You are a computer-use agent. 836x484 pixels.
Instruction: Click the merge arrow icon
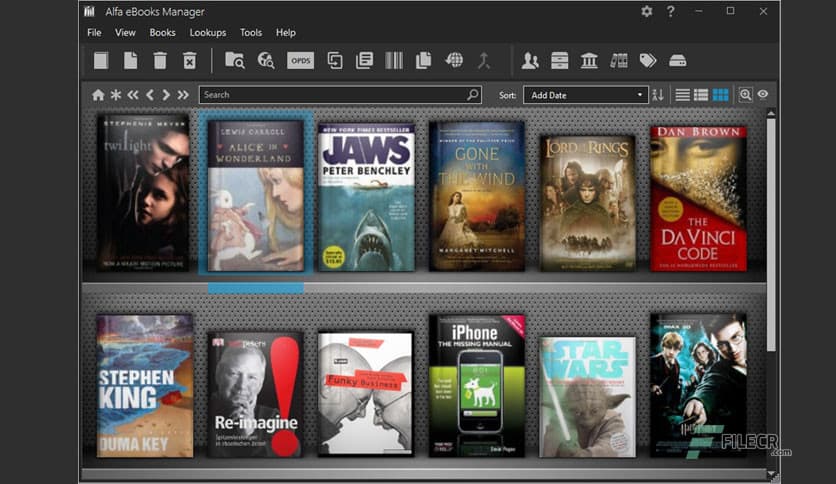[x=484, y=60]
